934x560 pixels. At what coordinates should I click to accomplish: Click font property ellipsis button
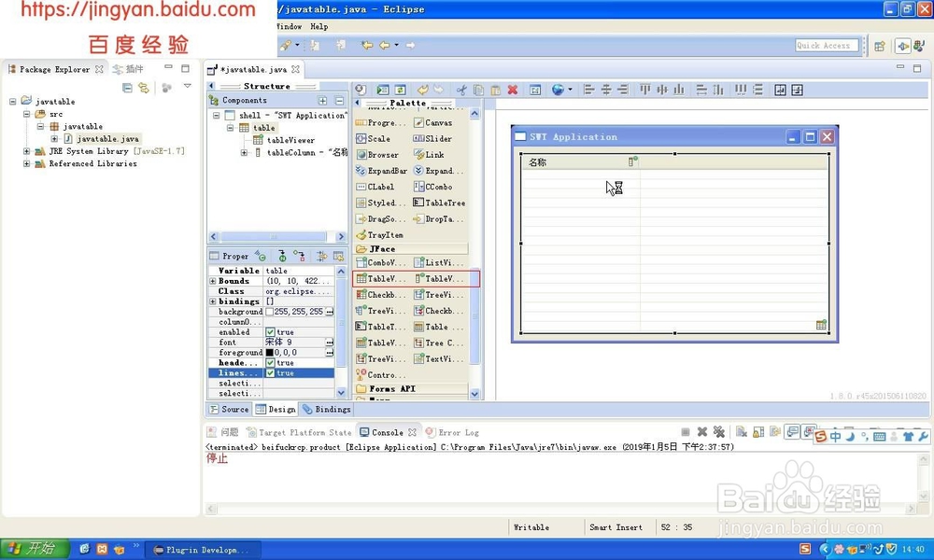click(330, 343)
